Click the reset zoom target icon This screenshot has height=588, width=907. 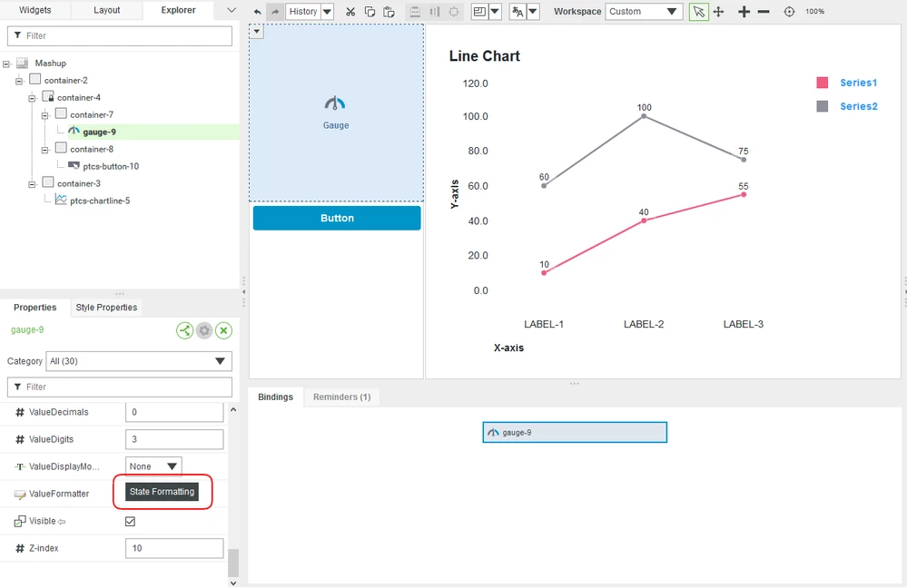point(789,12)
